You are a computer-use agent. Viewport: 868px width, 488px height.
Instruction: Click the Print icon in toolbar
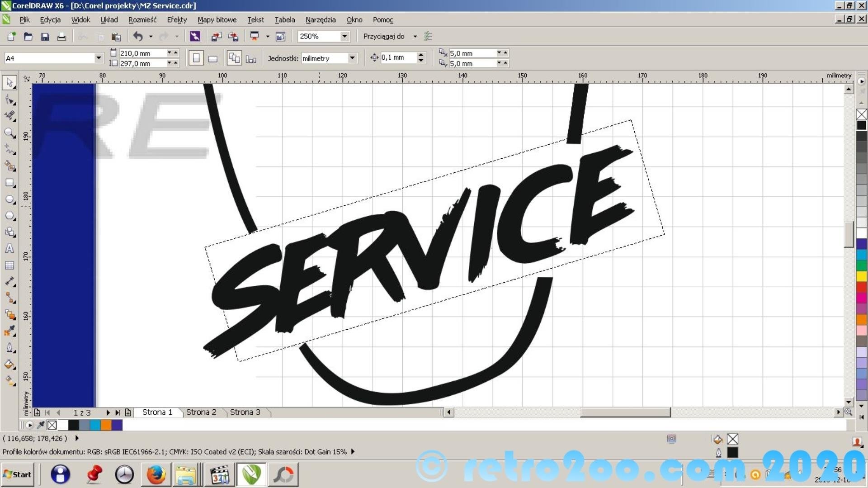click(x=61, y=37)
